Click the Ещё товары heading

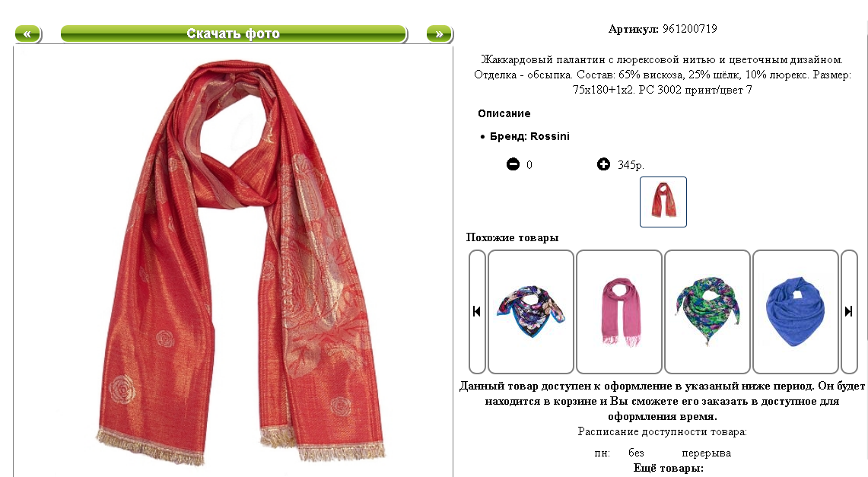pos(668,468)
